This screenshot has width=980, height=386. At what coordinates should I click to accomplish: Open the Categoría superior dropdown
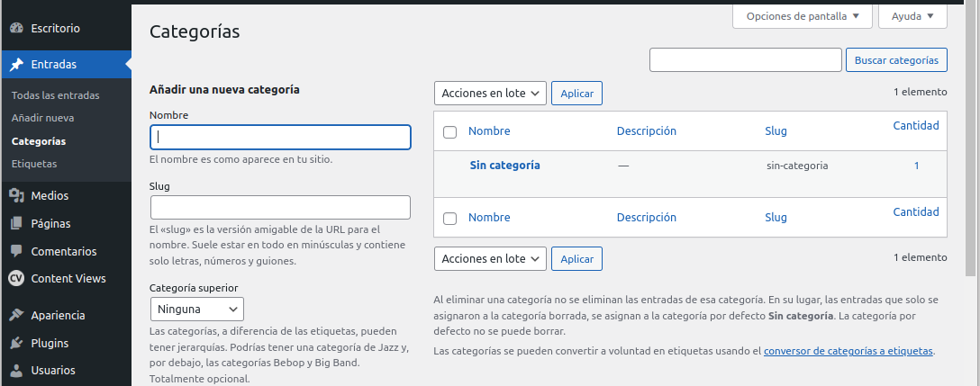point(196,310)
